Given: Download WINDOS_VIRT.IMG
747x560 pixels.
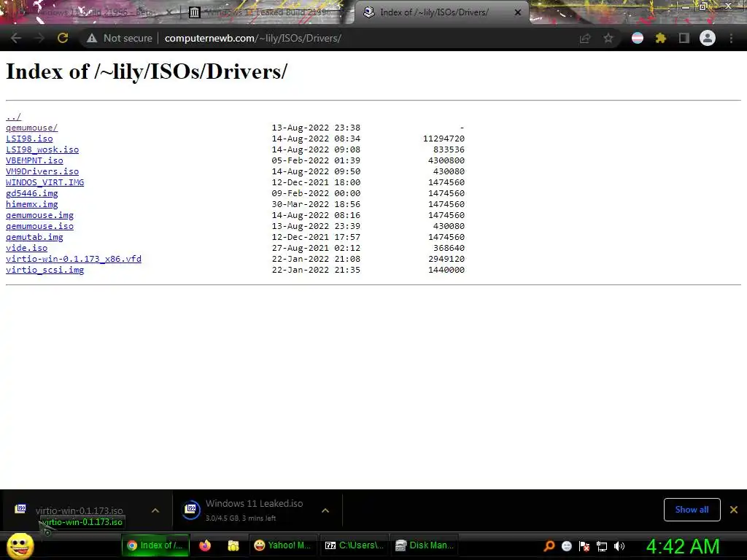Looking at the screenshot, I should coord(44,182).
